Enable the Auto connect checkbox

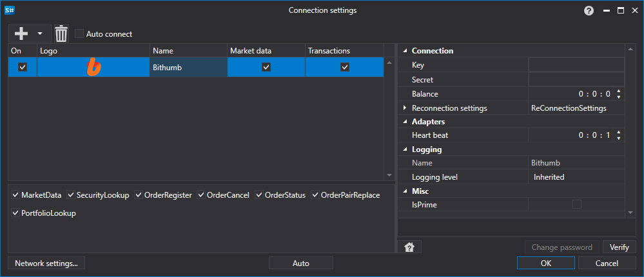tap(79, 34)
